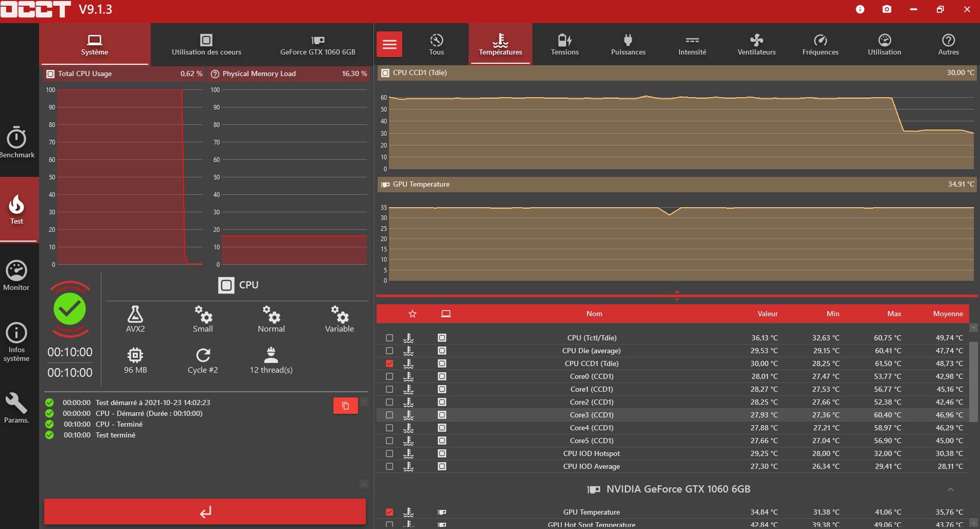The image size is (980, 529).
Task: Open the Monitor section in sidebar
Action: coord(16,275)
